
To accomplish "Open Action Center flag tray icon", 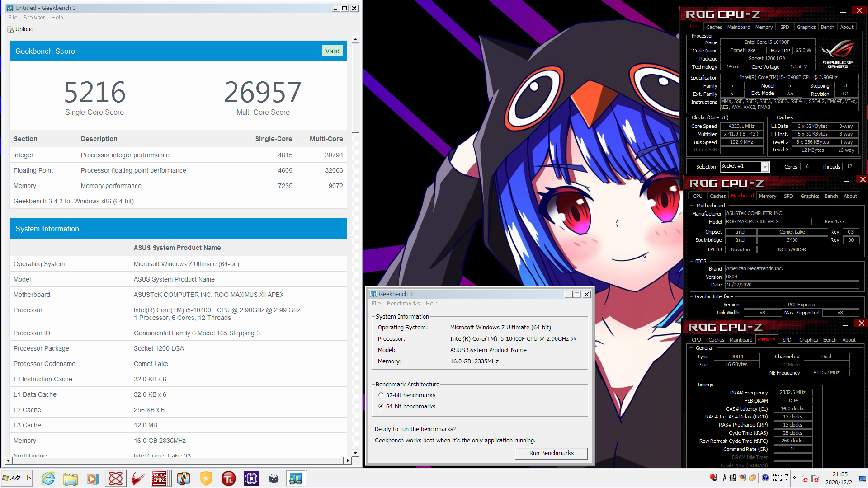I will tap(815, 479).
